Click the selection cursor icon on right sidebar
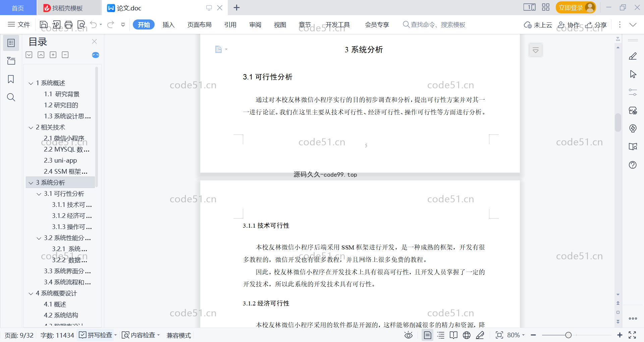The image size is (644, 342). click(633, 74)
